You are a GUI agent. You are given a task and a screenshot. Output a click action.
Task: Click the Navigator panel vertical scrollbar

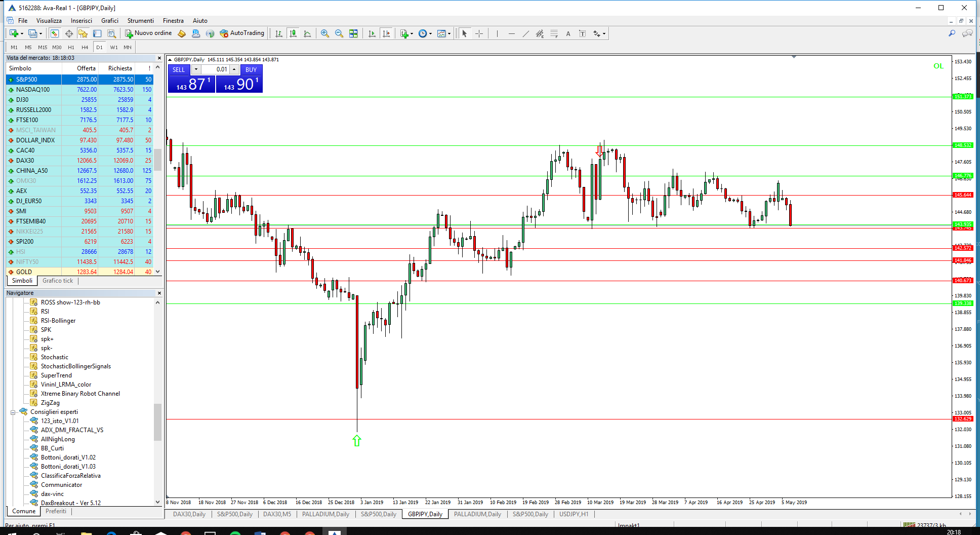(x=157, y=421)
